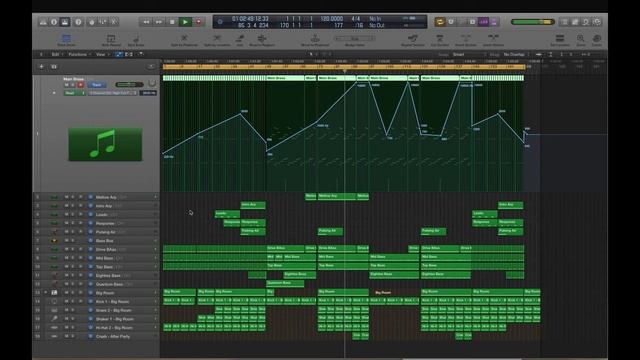Open the List Editors icon

point(564,22)
